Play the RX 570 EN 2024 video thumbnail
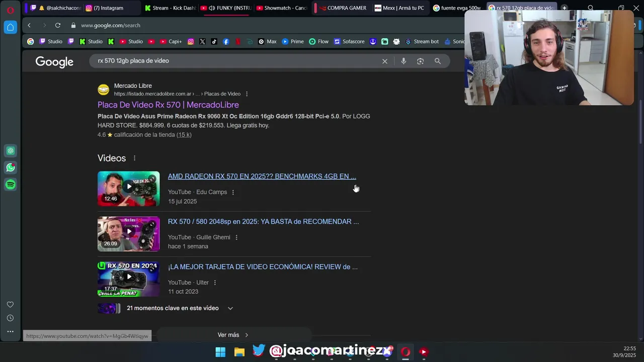Viewport: 644px width, 362px height. (128, 279)
